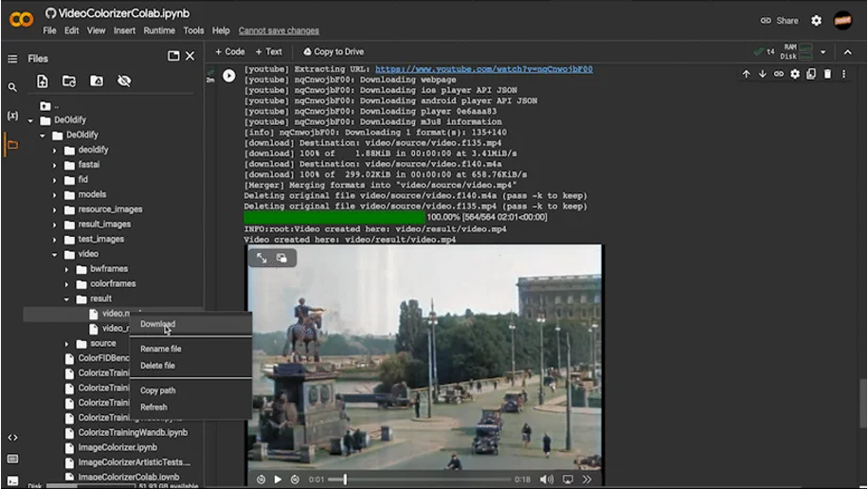868x489 pixels.
Task: Open the search sidebar icon
Action: (12, 87)
